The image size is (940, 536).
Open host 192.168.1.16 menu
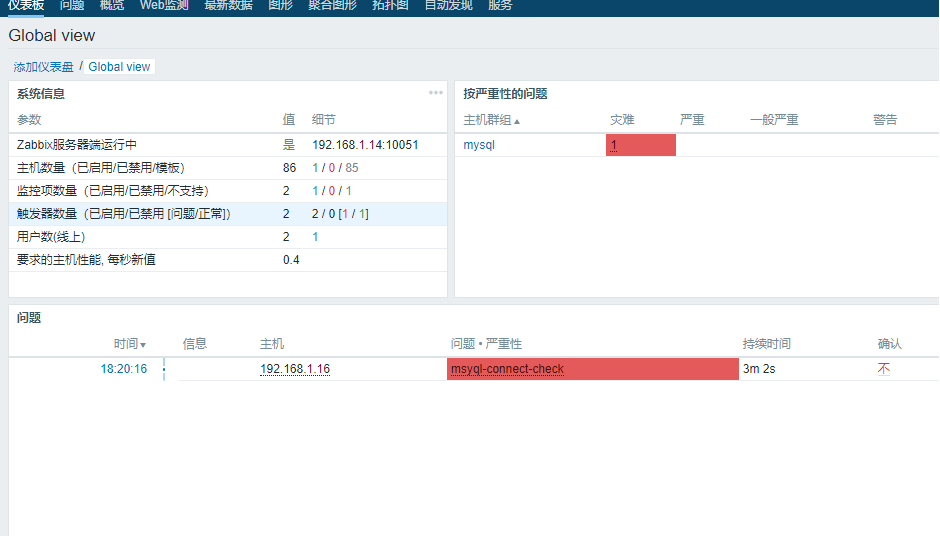point(295,369)
